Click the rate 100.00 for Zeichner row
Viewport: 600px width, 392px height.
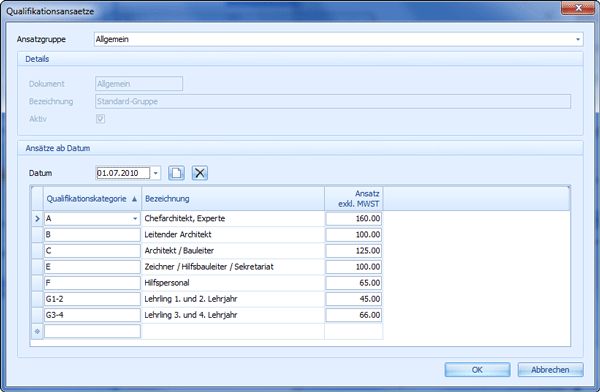click(x=354, y=267)
